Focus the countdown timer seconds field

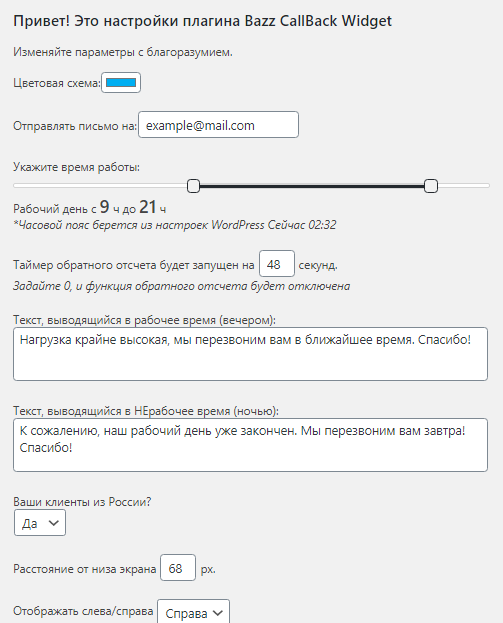[x=277, y=263]
